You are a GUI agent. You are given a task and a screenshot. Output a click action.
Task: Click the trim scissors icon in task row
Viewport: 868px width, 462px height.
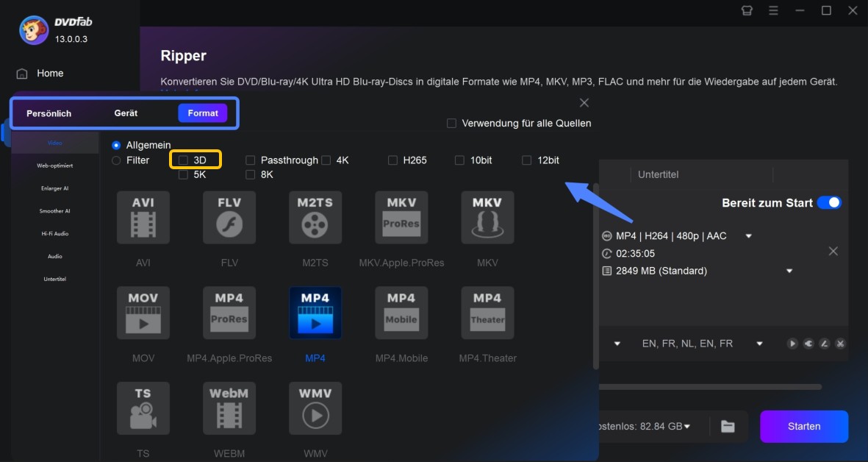pyautogui.click(x=840, y=344)
